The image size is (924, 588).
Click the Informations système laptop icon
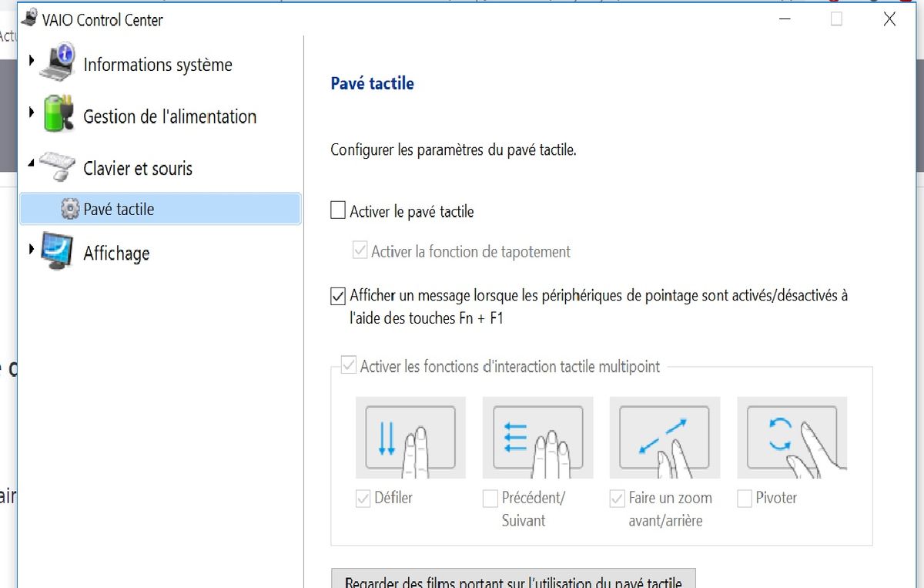tap(58, 65)
